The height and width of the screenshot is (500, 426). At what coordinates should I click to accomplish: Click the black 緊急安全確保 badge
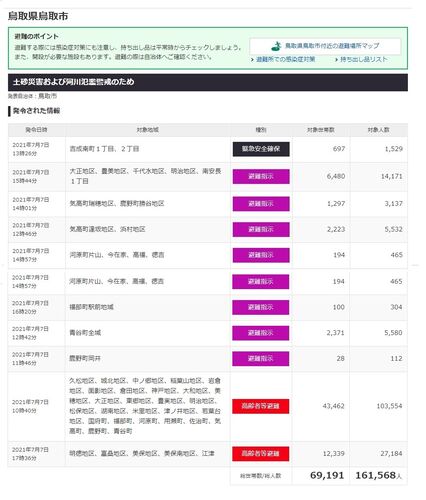(x=261, y=149)
